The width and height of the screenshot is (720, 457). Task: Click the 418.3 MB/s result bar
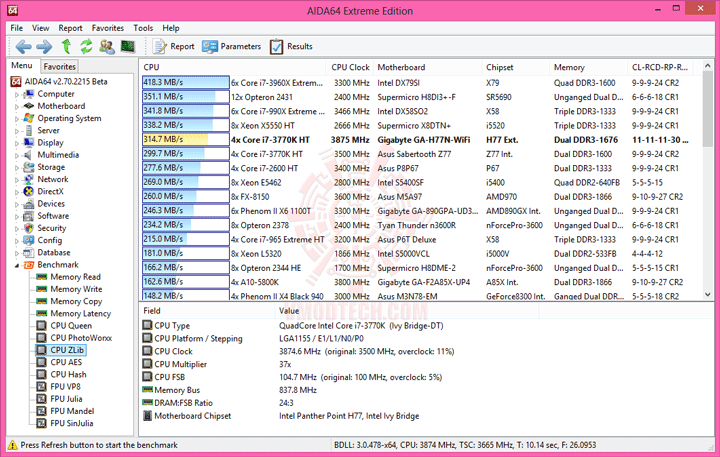pyautogui.click(x=186, y=83)
